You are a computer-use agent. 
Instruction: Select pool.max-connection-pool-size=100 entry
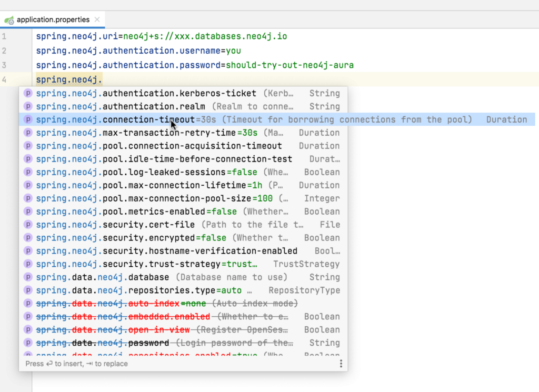(x=183, y=198)
